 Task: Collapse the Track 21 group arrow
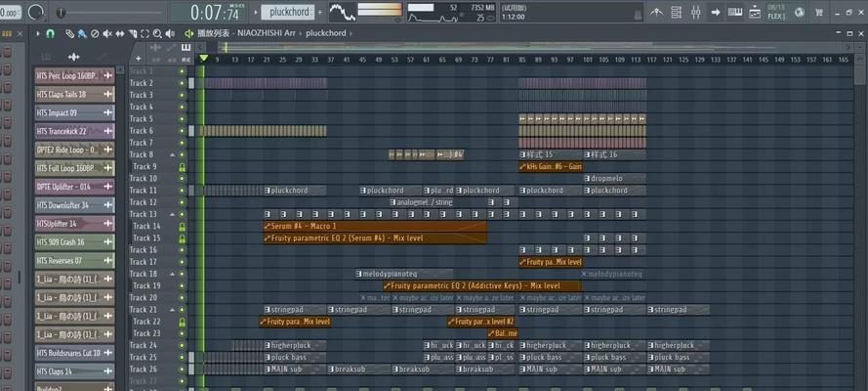[172, 310]
